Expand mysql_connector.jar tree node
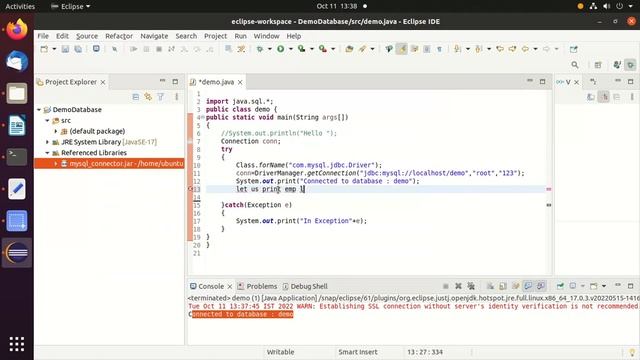The height and width of the screenshot is (360, 640). pyautogui.click(x=56, y=163)
